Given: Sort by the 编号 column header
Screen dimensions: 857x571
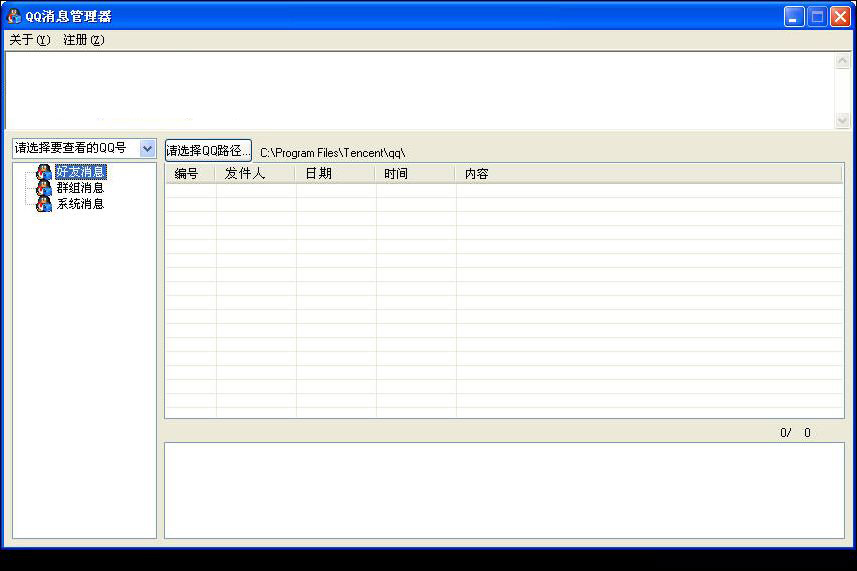Looking at the screenshot, I should (190, 174).
